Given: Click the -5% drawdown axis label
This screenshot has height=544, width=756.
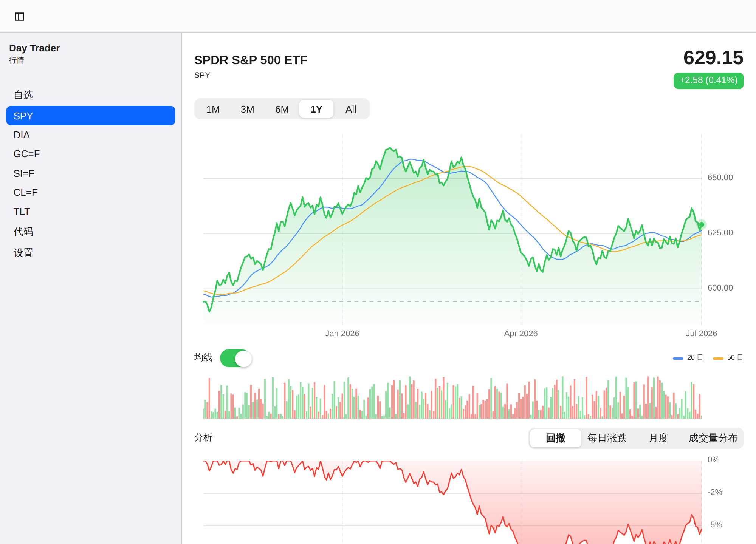Looking at the screenshot, I should click(715, 525).
